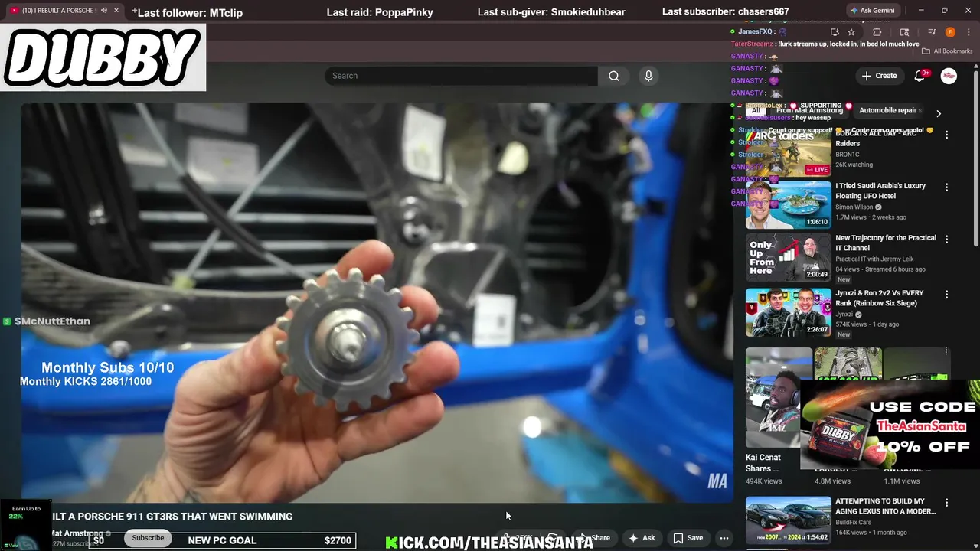980x551 pixels.
Task: Open 'New Trajectory for the Practical IT' title
Action: click(886, 243)
